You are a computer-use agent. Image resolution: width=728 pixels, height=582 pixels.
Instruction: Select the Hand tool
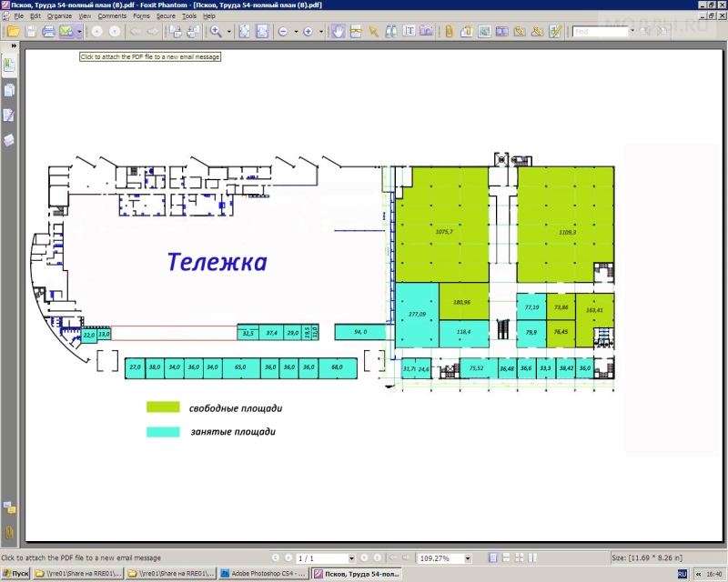[338, 31]
